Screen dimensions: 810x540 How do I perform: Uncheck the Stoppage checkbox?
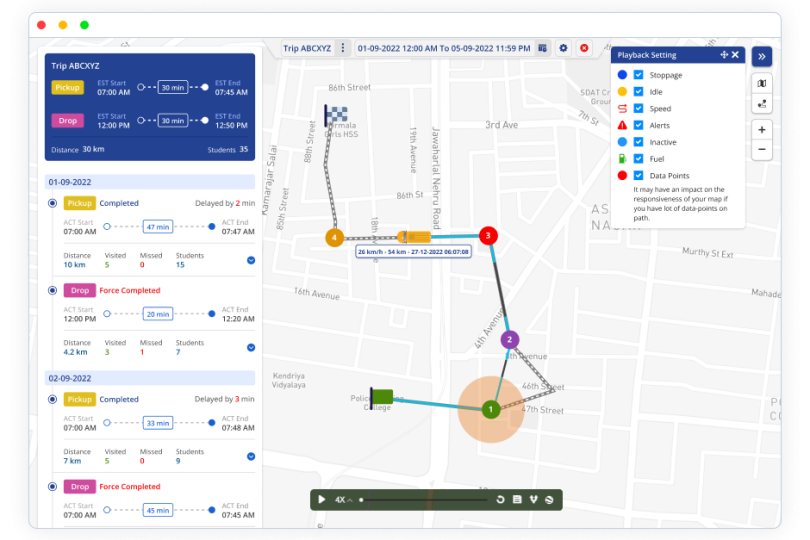(x=638, y=75)
